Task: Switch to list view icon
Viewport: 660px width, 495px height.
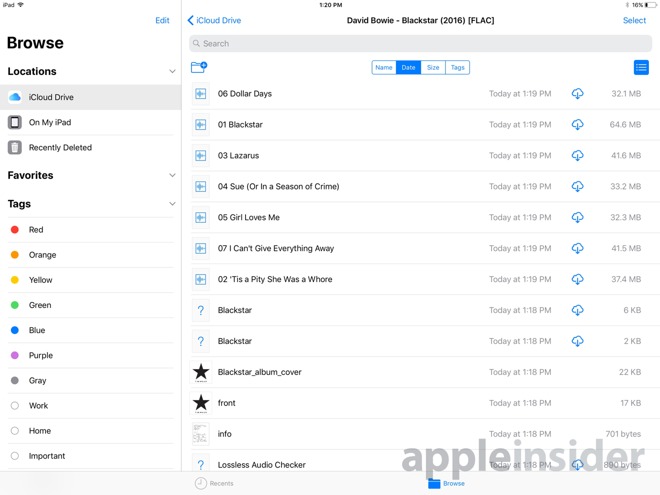Action: pos(641,67)
